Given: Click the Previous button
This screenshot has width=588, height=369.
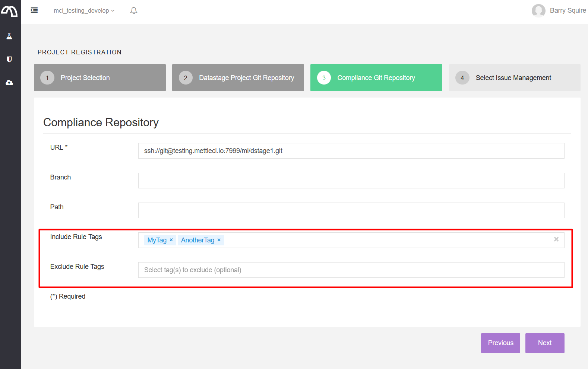Looking at the screenshot, I should pyautogui.click(x=500, y=343).
